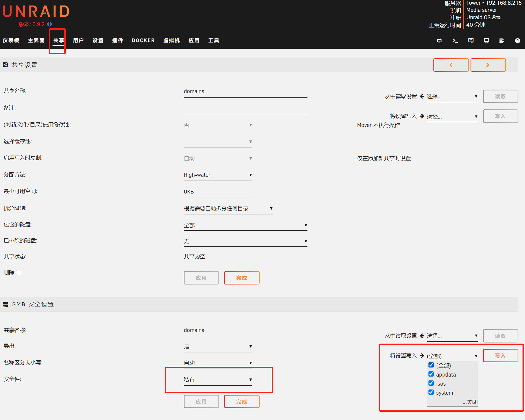Viewport: 525px width, 420px height.
Task: Click the share settings 写入 button
Action: [501, 116]
